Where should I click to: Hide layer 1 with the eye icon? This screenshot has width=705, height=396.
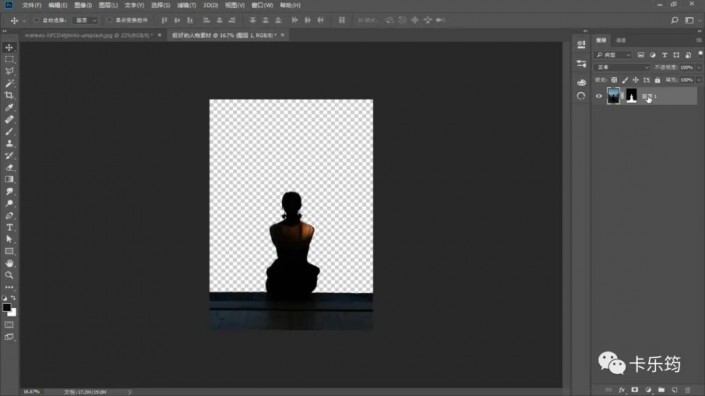click(x=598, y=96)
